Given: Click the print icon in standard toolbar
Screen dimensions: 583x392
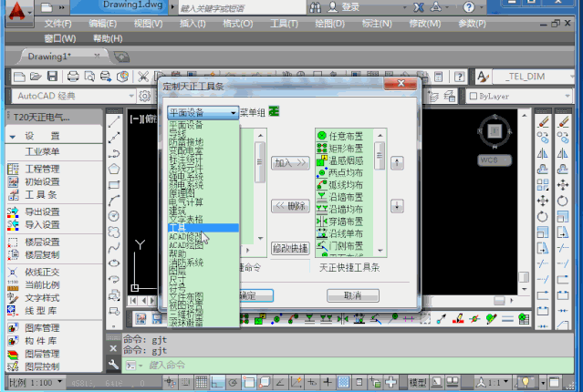Looking at the screenshot, I should (73, 77).
